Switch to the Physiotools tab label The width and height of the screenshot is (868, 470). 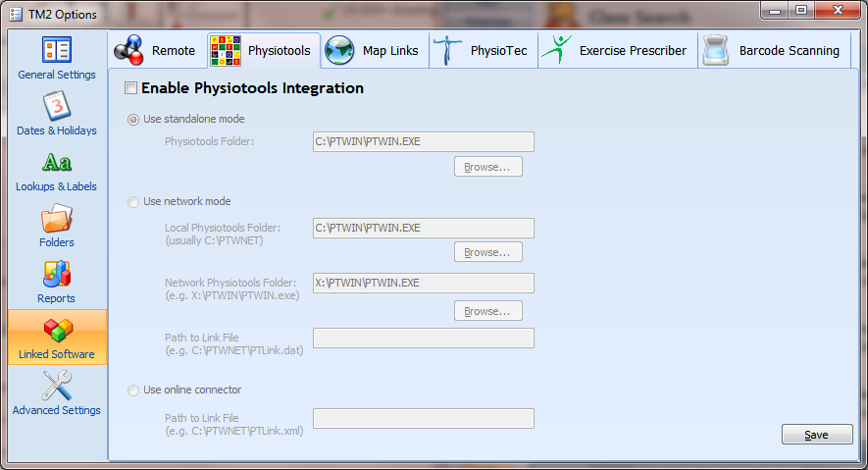(x=279, y=51)
